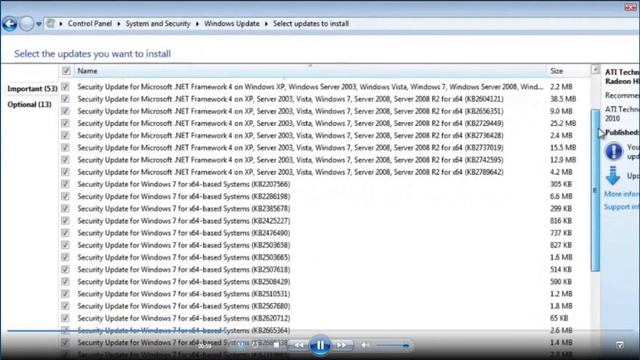Click the 65 KB size value
Viewport: 640px width, 360px height.
(559, 318)
